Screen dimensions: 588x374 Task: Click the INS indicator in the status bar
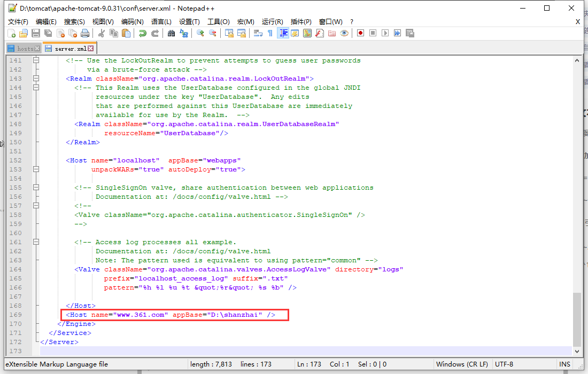pyautogui.click(x=564, y=364)
